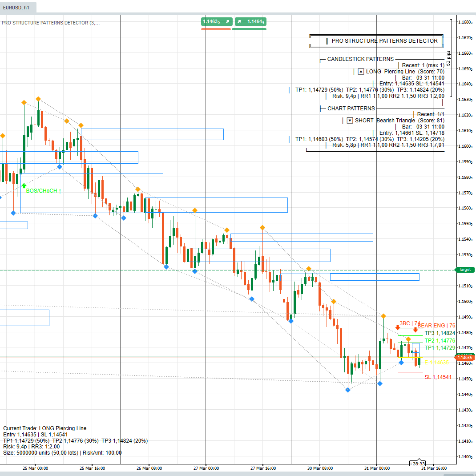Click the orange current price tag 1.14635
476x476 pixels.
tap(465, 357)
